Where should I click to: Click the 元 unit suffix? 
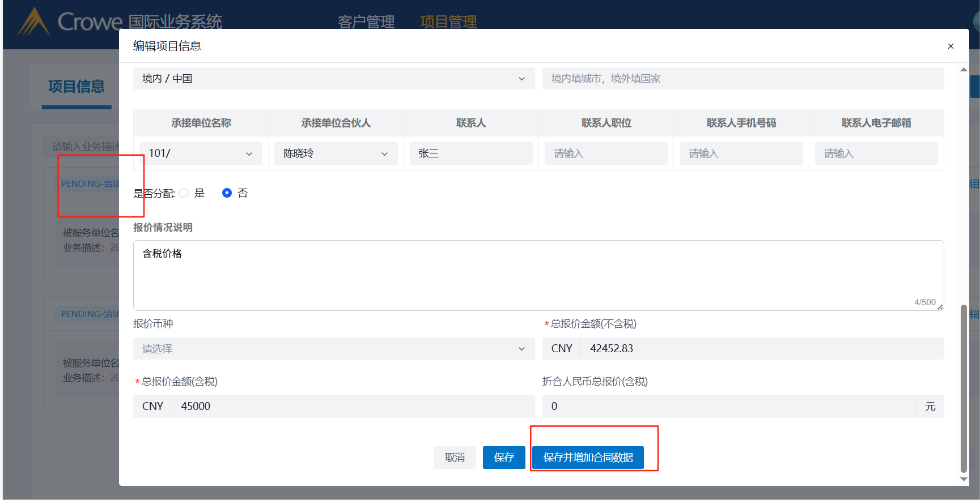(x=930, y=407)
